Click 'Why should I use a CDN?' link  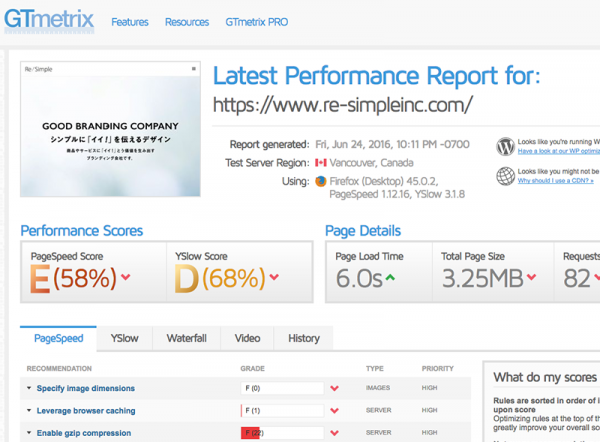pyautogui.click(x=556, y=181)
